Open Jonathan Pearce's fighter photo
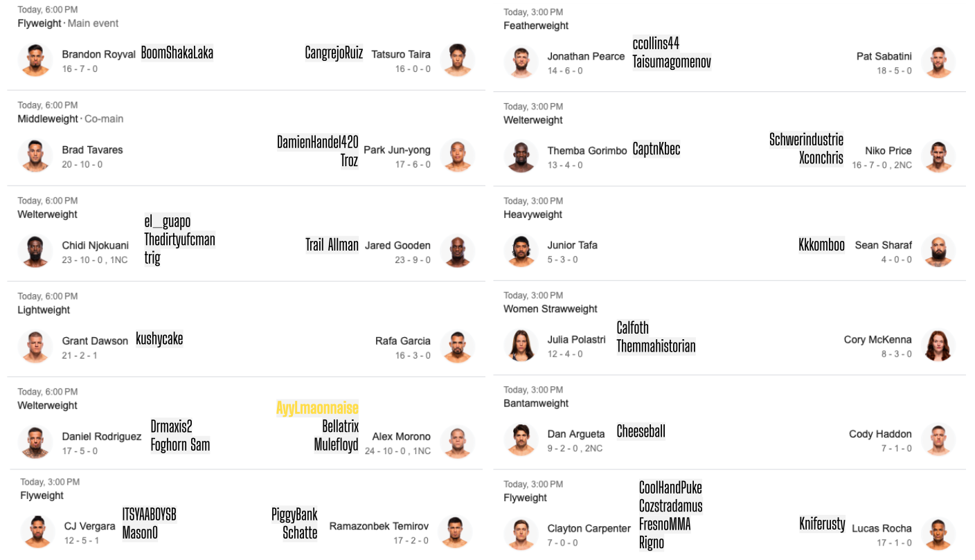 [x=521, y=62]
